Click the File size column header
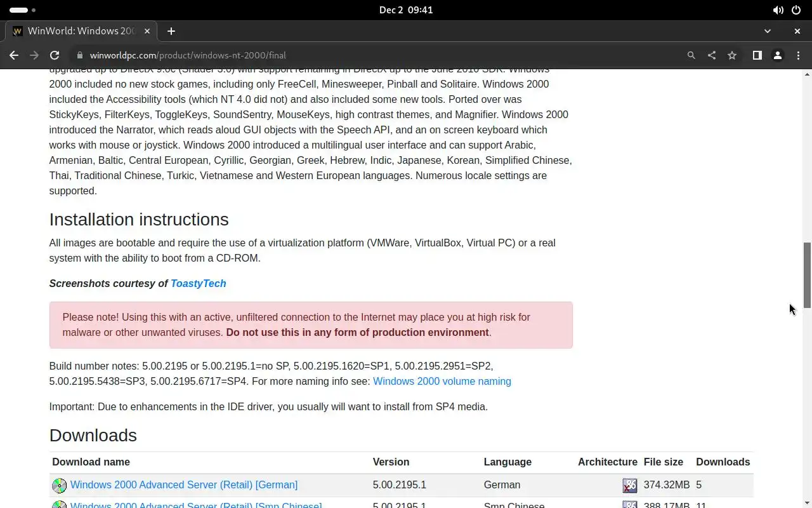Viewport: 812px width, 508px height. click(664, 462)
